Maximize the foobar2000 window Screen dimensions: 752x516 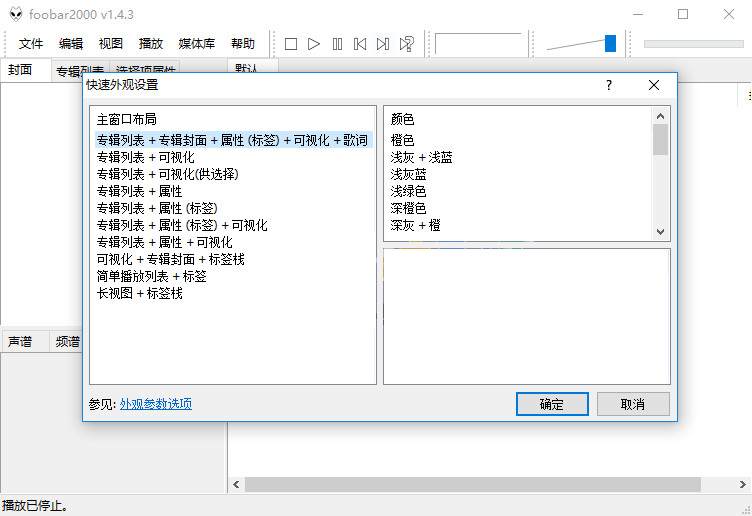(x=683, y=14)
